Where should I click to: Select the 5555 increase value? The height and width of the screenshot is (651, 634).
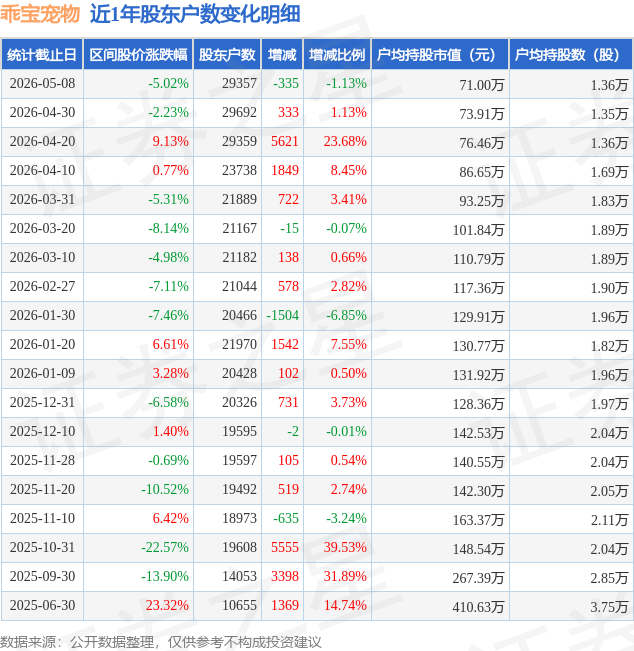coord(285,547)
